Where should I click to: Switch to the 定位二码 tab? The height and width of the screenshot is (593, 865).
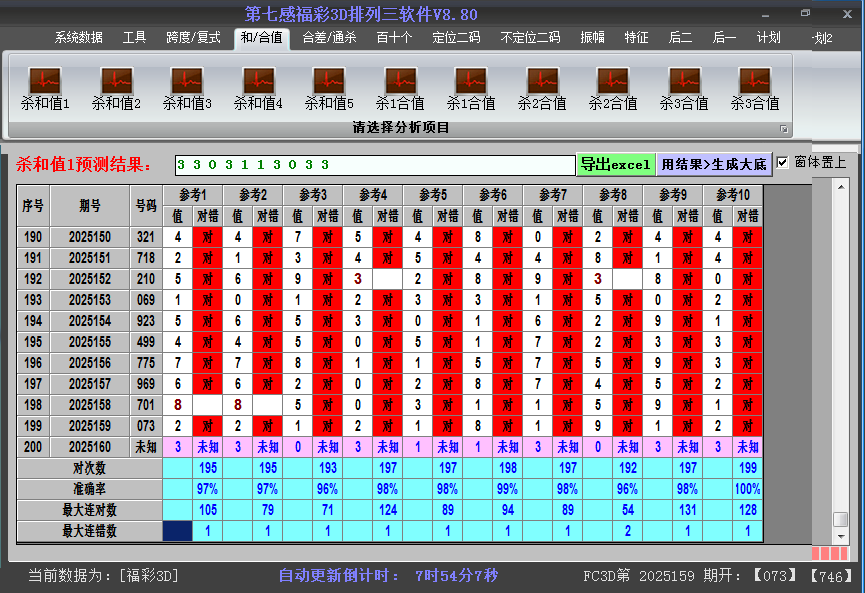pos(456,38)
